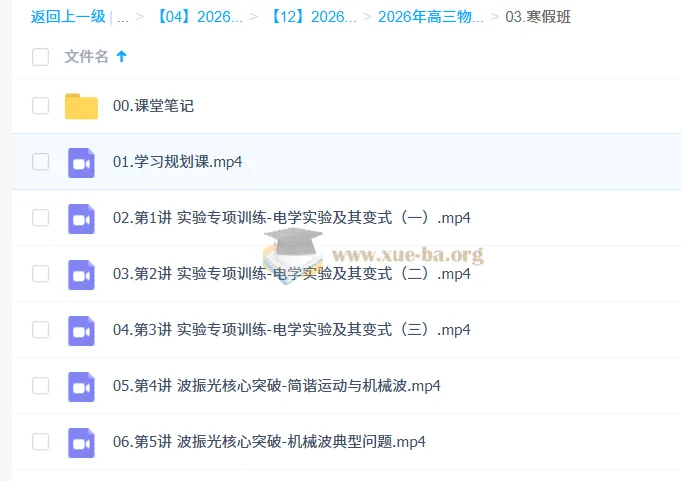Screen dimensions: 681x481
Task: Sort list by 文件名 column header
Action: (x=86, y=57)
